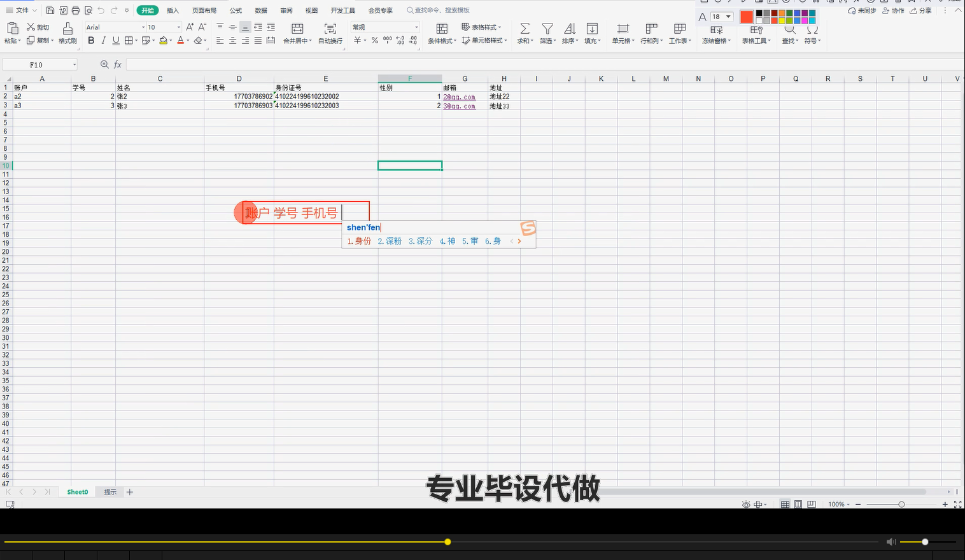Click the Conditional Formatting (条件格式) icon
Screen dimensions: 965x560
(x=442, y=29)
